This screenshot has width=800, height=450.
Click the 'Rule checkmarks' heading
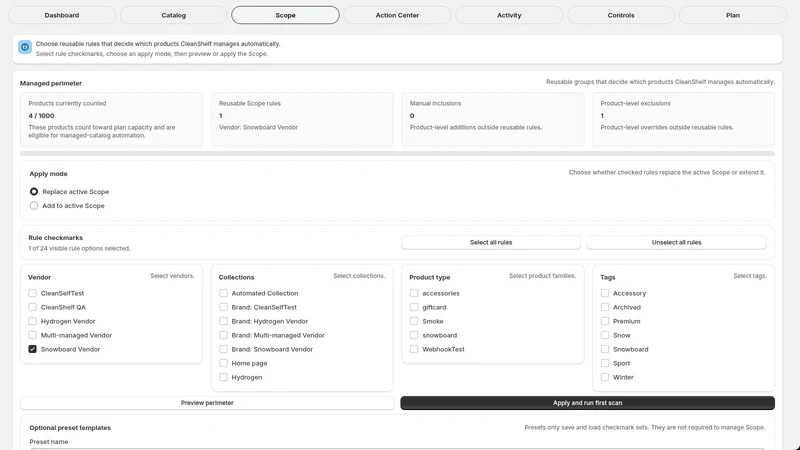(x=56, y=238)
